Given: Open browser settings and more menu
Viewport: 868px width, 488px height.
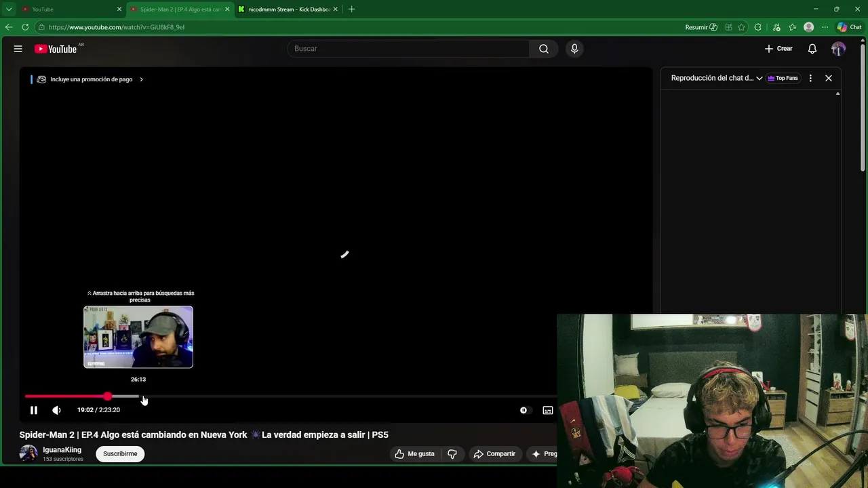Looking at the screenshot, I should coord(825,27).
